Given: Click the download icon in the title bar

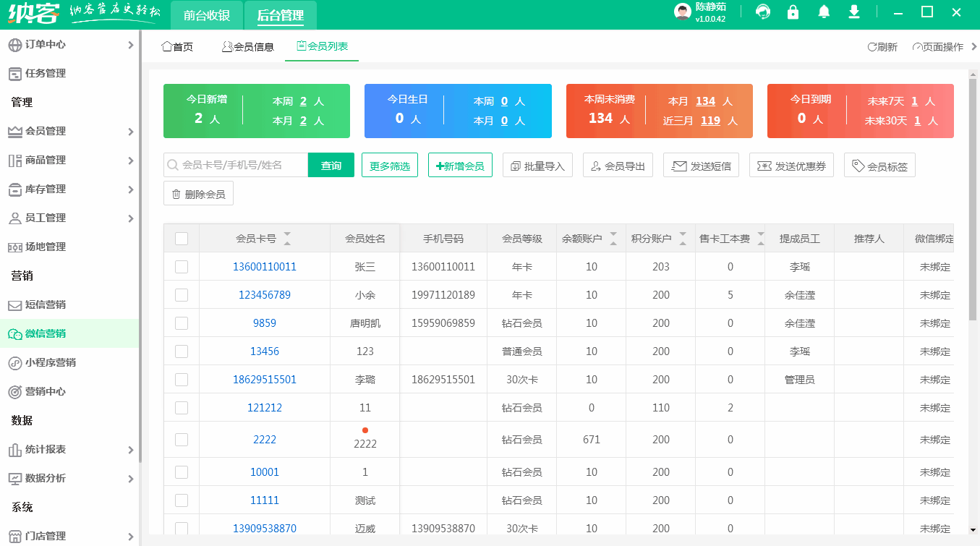Looking at the screenshot, I should pos(853,12).
